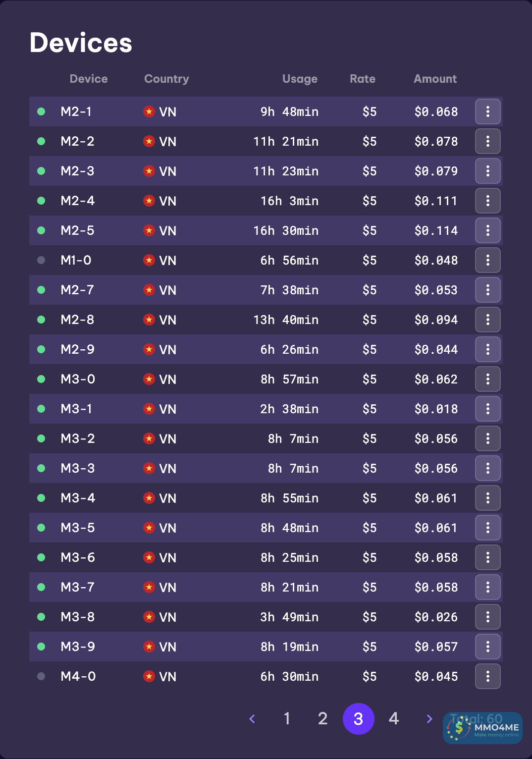Go to page 2
Image resolution: width=532 pixels, height=759 pixels.
click(322, 719)
